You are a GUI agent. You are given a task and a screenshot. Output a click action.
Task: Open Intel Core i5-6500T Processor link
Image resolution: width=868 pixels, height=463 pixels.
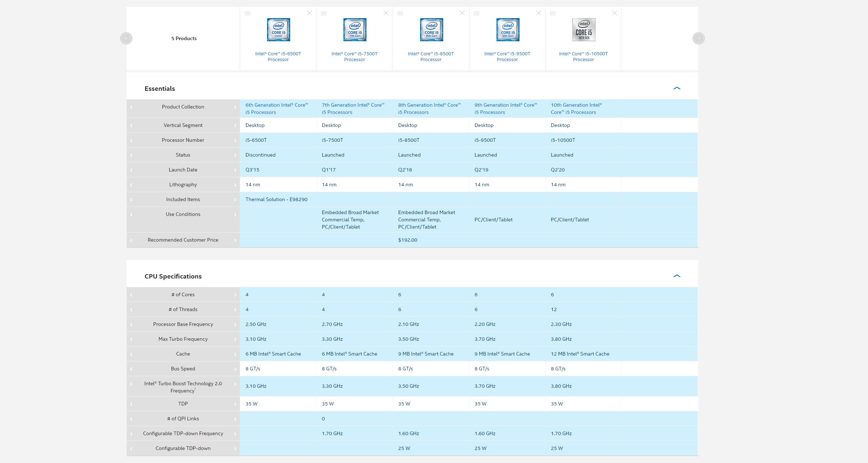coord(278,56)
